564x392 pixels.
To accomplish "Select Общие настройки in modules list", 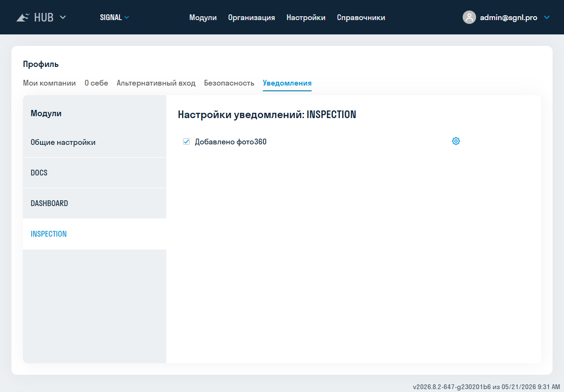I will [95, 142].
